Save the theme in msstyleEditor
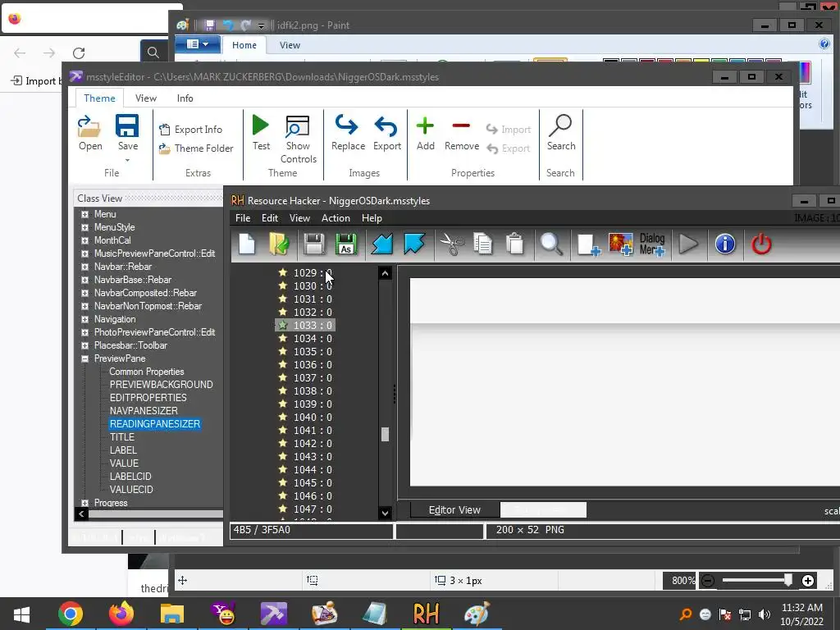Image resolution: width=840 pixels, height=630 pixels. click(x=127, y=133)
